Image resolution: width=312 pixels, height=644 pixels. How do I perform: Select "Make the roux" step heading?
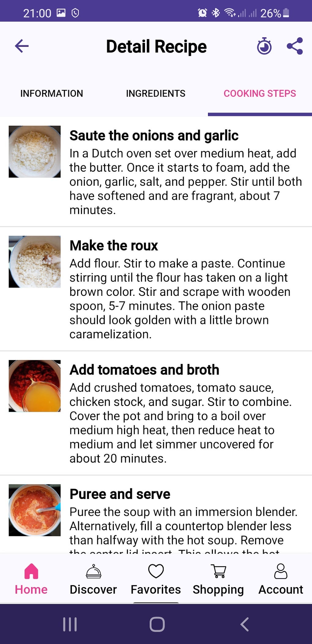pos(114,246)
